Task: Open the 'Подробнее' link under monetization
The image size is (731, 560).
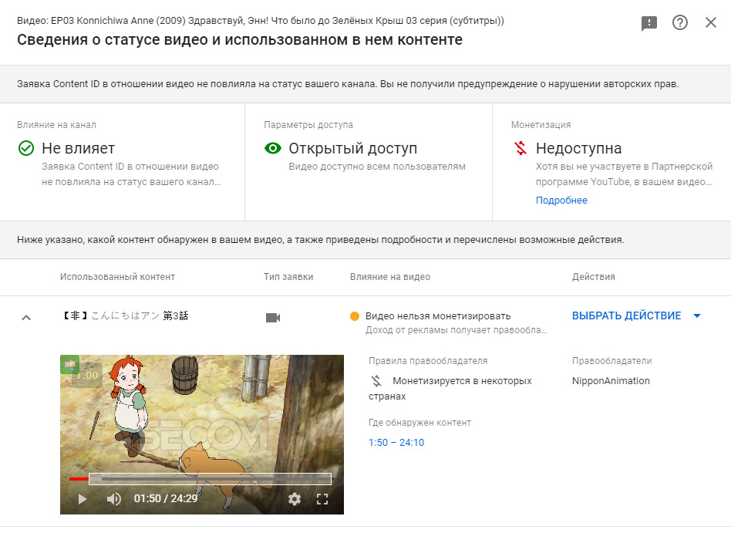Action: (561, 201)
